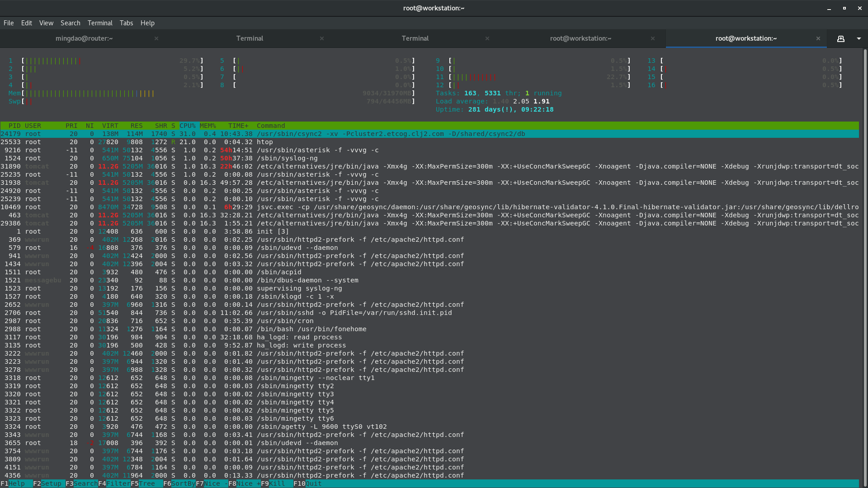868x488 pixels.
Task: Expand the tab list dropdown arrow
Action: click(x=859, y=38)
